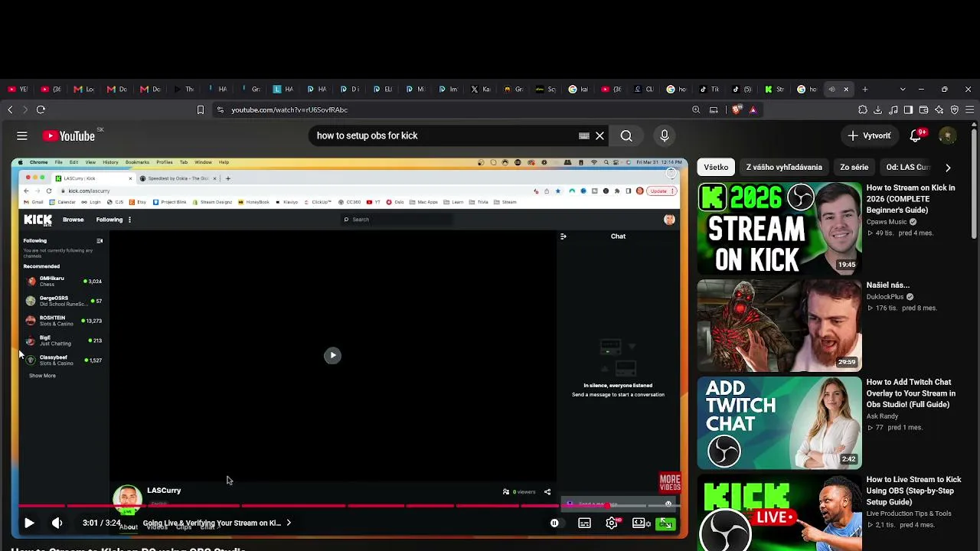
Task: Open a new browser tab
Action: [865, 90]
